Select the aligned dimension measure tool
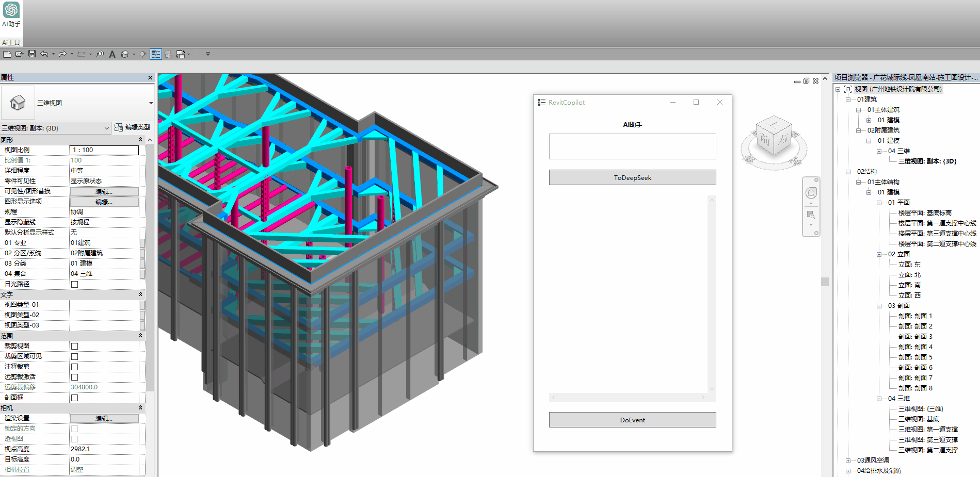980x477 pixels. pos(81,54)
